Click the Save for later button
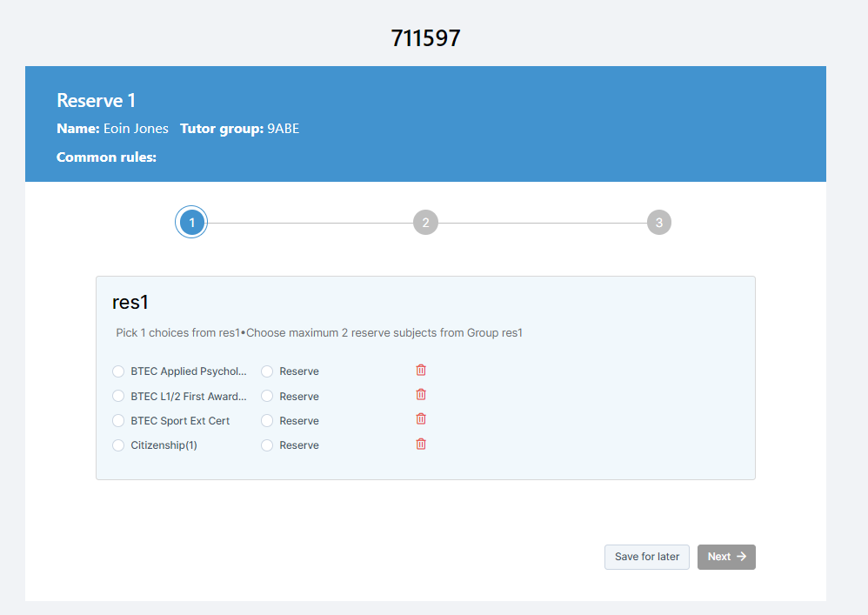 pos(646,557)
